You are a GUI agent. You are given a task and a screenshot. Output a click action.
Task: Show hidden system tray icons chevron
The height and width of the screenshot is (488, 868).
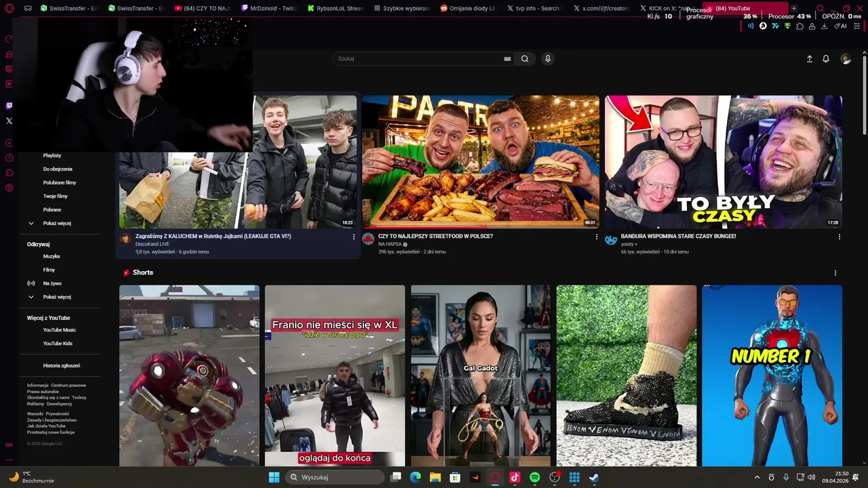coord(757,477)
